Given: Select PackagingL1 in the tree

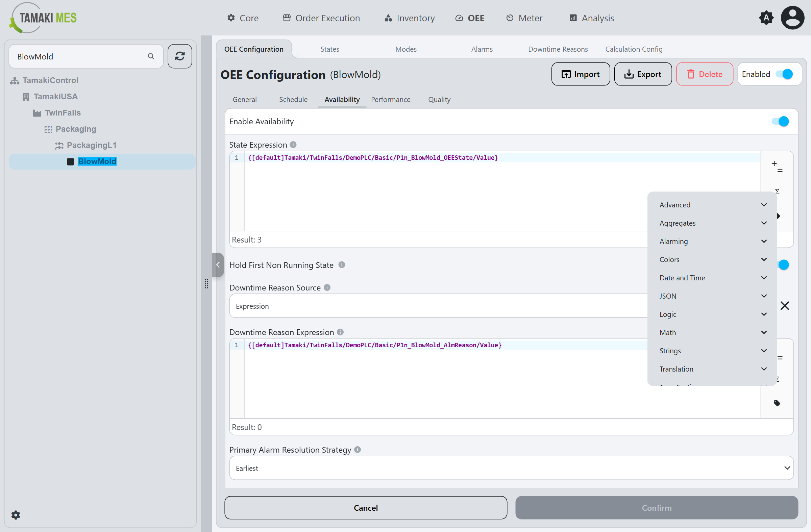Looking at the screenshot, I should coord(91,146).
